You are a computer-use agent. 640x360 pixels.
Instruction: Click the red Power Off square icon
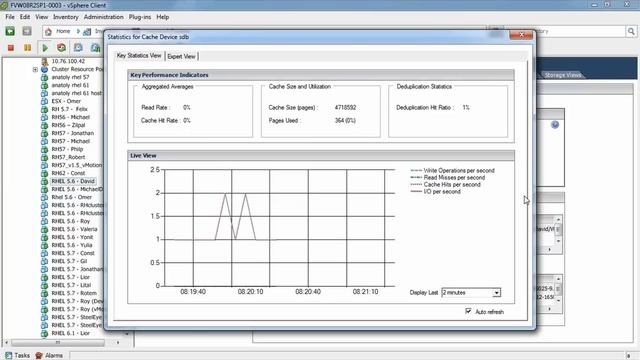[11, 48]
